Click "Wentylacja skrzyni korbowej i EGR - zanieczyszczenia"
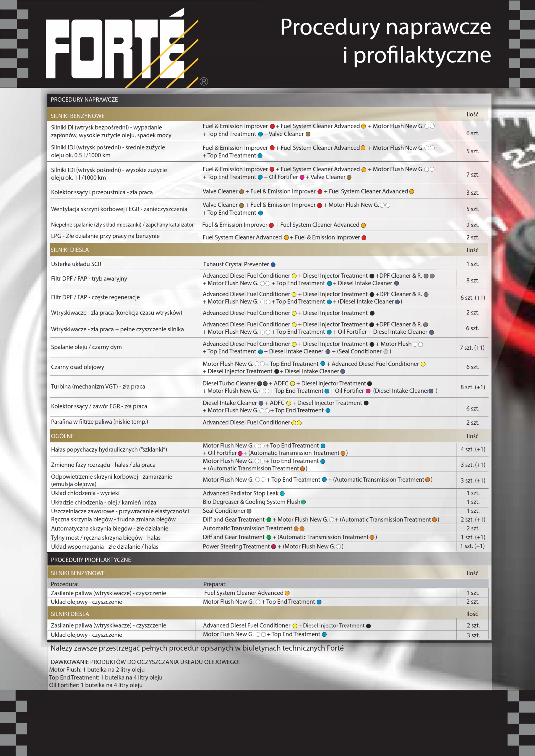This screenshot has height=756, width=535. point(119,209)
